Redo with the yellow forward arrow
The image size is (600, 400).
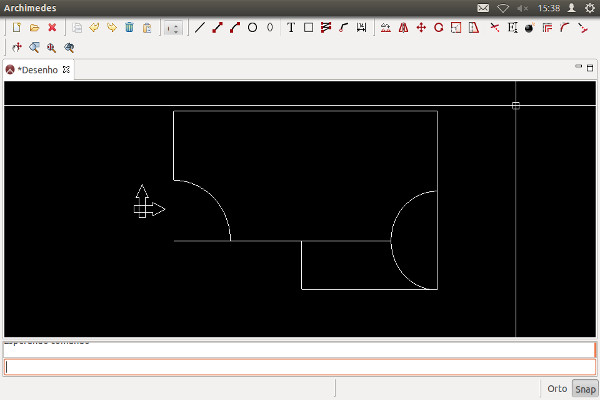112,28
